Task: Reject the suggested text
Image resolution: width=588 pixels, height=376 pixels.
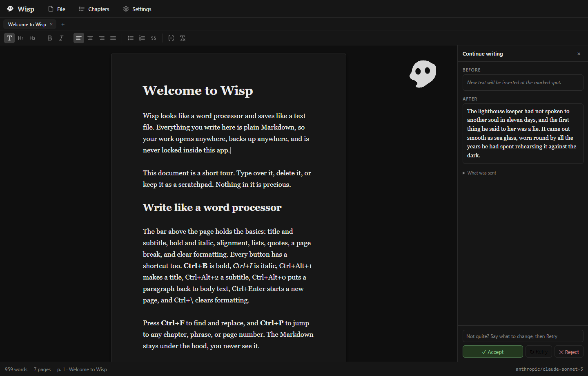Action: 569,351
